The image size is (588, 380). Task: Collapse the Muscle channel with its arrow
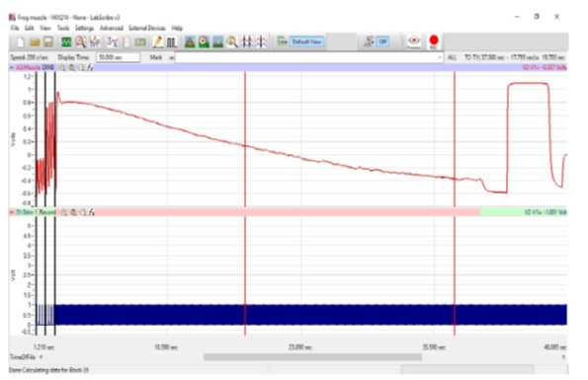point(12,68)
